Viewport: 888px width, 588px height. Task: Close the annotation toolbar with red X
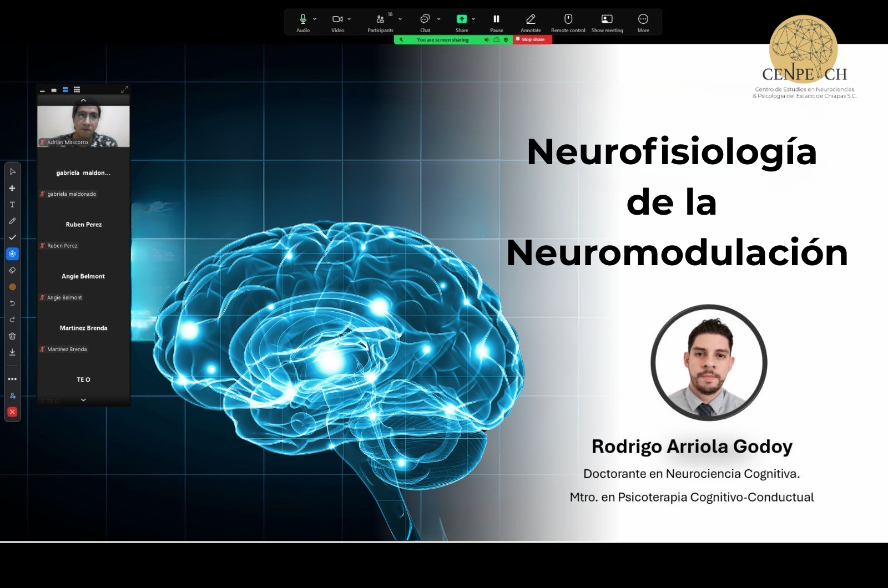click(x=12, y=412)
